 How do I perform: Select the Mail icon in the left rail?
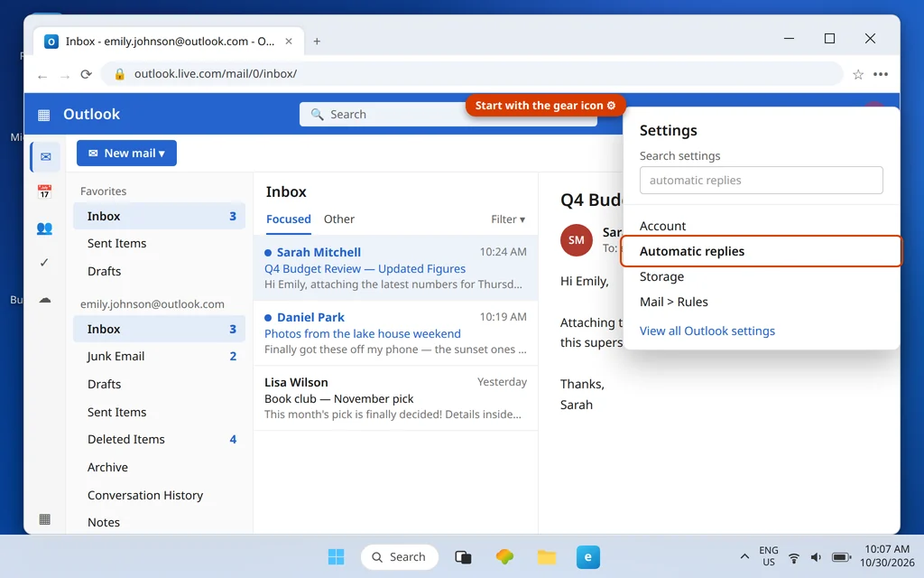tap(45, 157)
